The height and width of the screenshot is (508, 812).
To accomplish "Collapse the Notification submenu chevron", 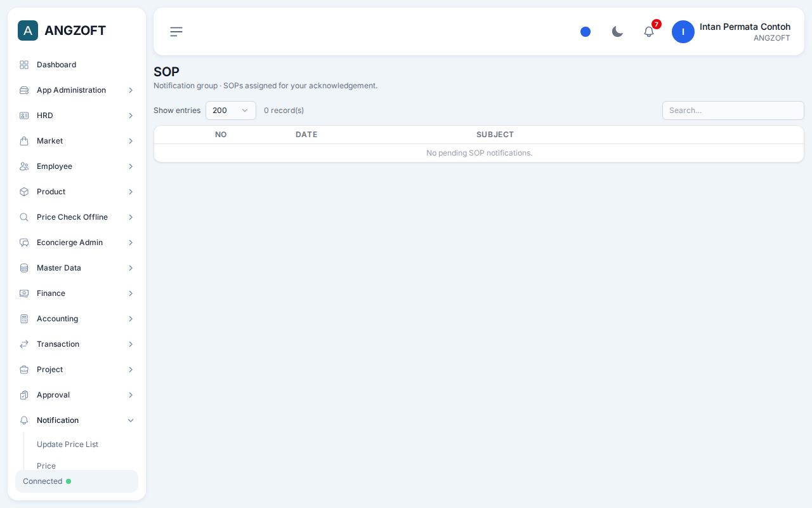I will (x=131, y=420).
